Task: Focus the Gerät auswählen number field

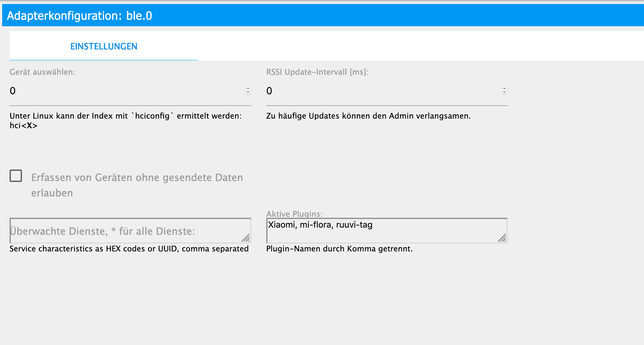Action: pos(124,91)
